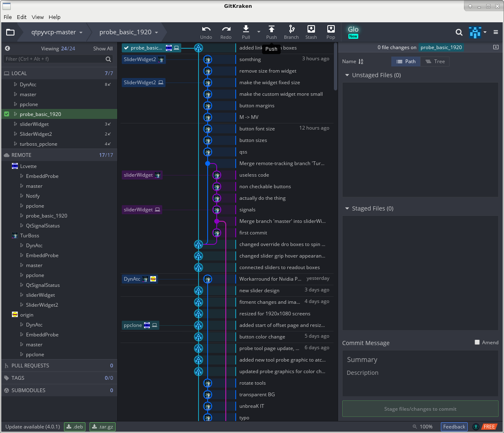Click the Undo toolbar icon

(x=206, y=32)
